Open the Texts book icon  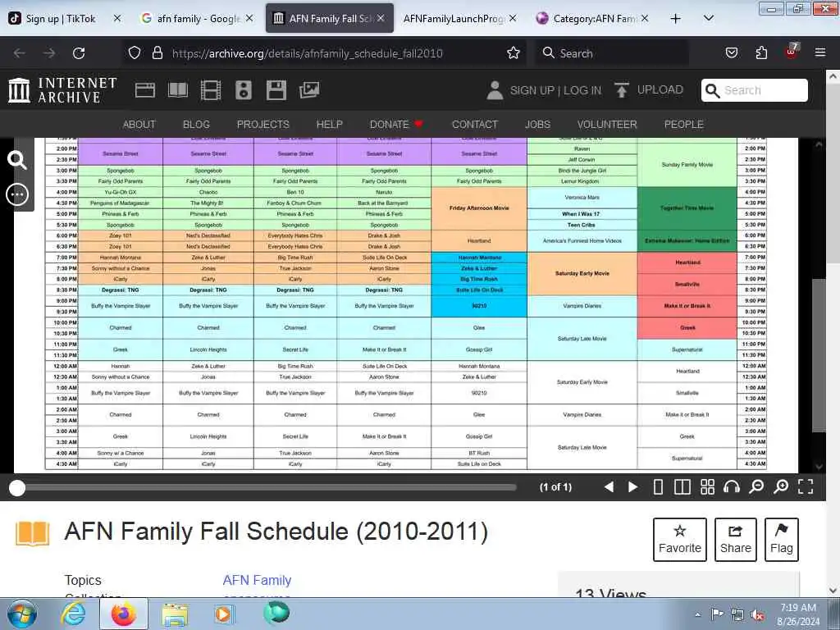[178, 90]
